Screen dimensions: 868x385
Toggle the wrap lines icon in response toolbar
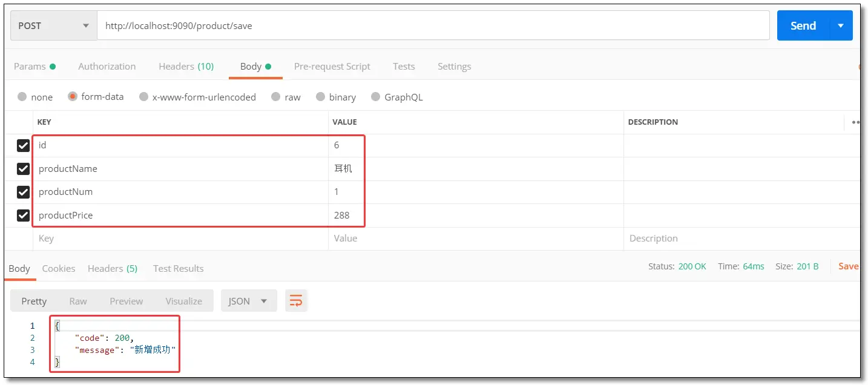tap(296, 301)
